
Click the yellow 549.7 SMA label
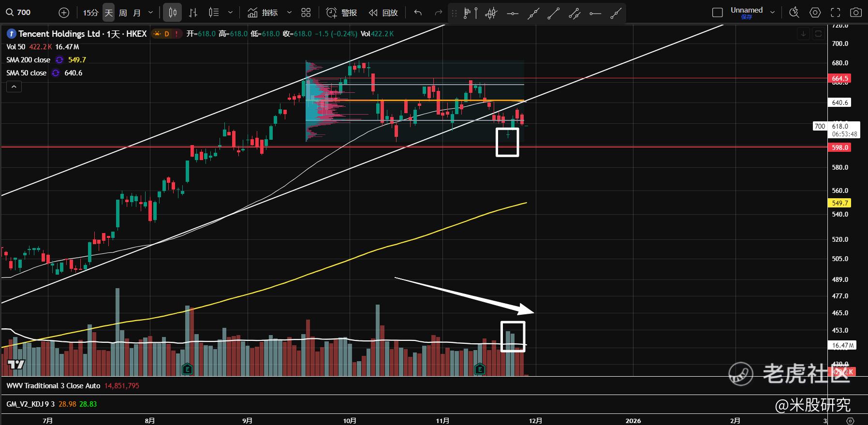840,203
